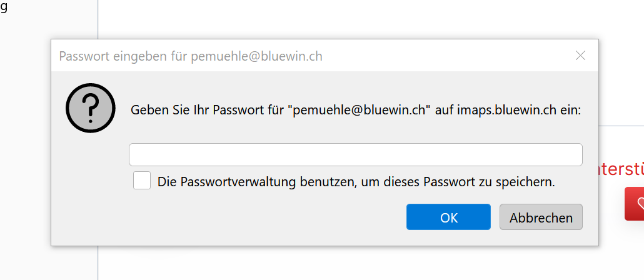The height and width of the screenshot is (280, 644).
Task: Close the password dialog with X
Action: 580,56
